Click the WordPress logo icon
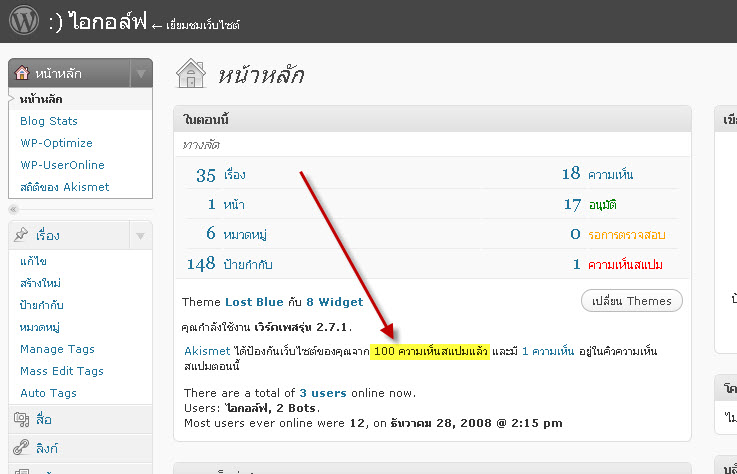Image resolution: width=737 pixels, height=474 pixels. click(22, 20)
